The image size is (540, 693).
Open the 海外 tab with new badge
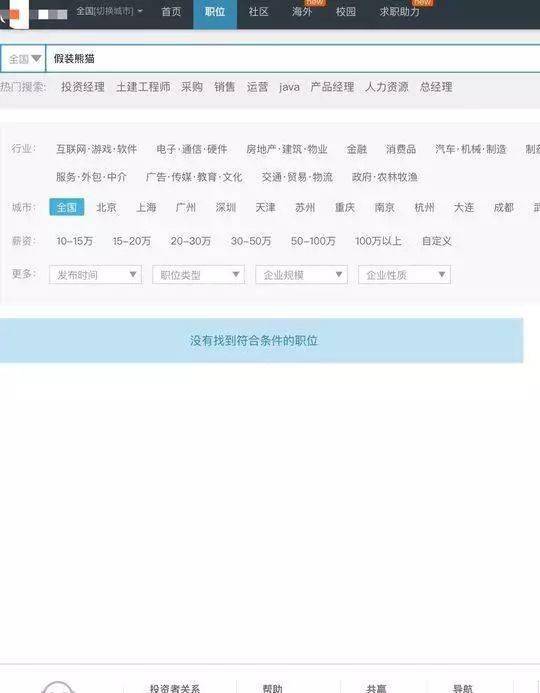302,11
